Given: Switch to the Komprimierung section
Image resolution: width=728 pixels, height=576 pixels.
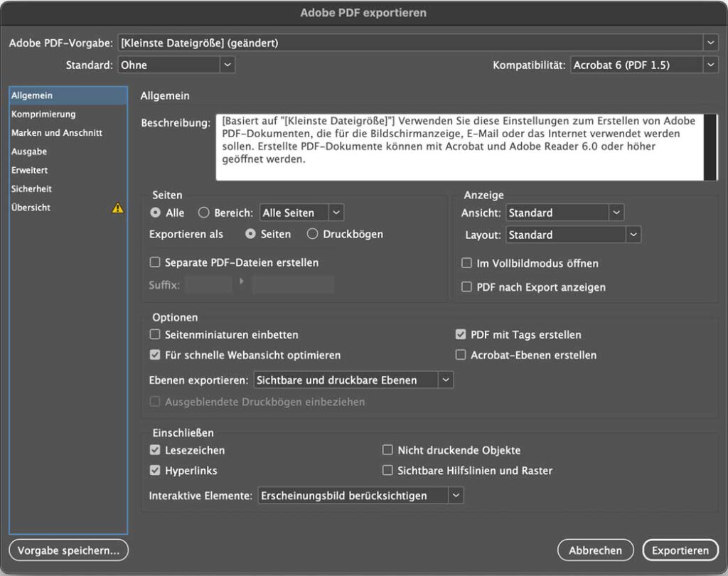Looking at the screenshot, I should pyautogui.click(x=68, y=114).
